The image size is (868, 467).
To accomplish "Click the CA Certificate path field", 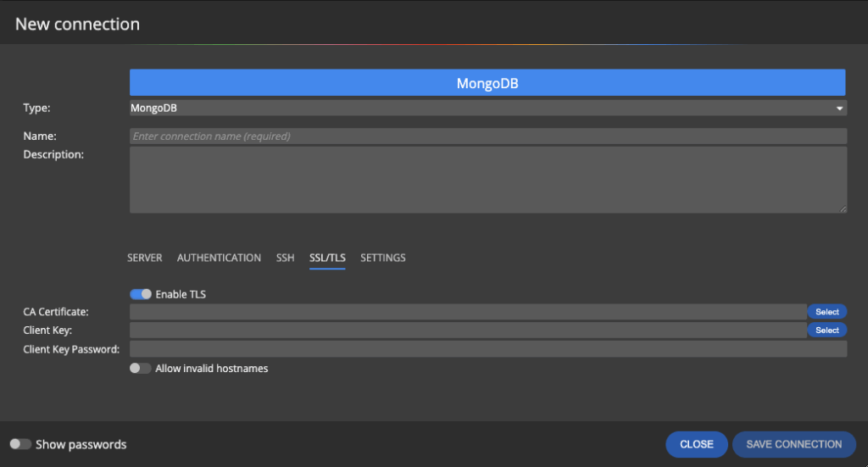I will (467, 312).
